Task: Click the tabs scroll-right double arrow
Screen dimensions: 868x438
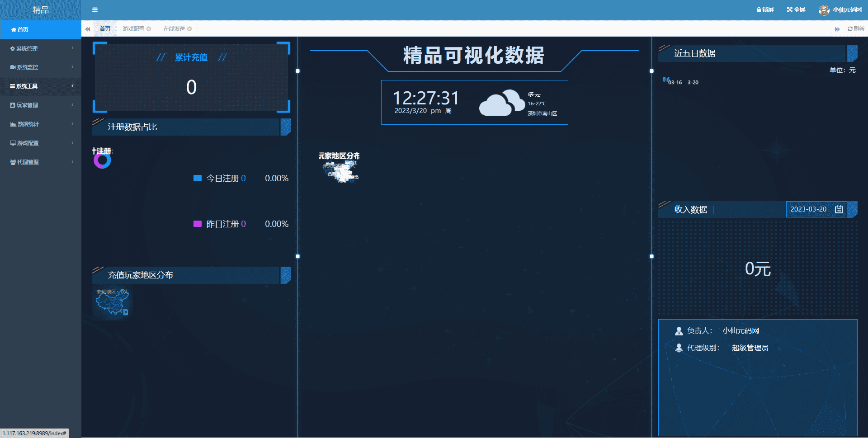Action: pyautogui.click(x=837, y=29)
